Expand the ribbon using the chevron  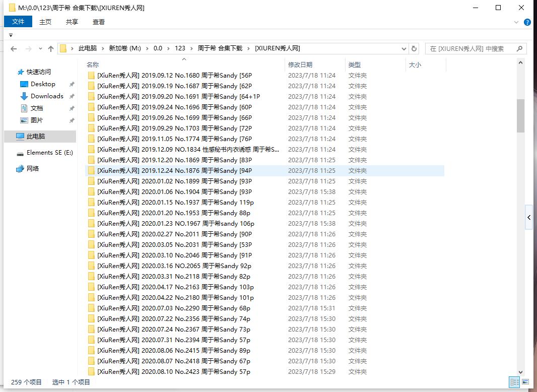point(516,22)
